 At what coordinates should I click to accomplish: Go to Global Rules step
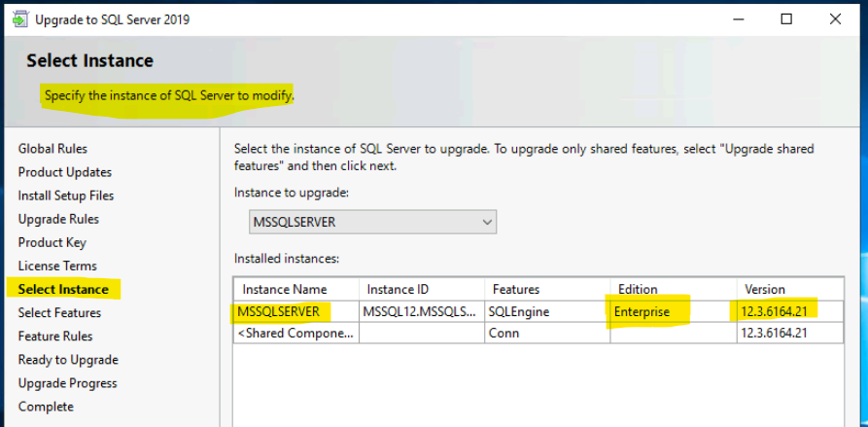52,149
